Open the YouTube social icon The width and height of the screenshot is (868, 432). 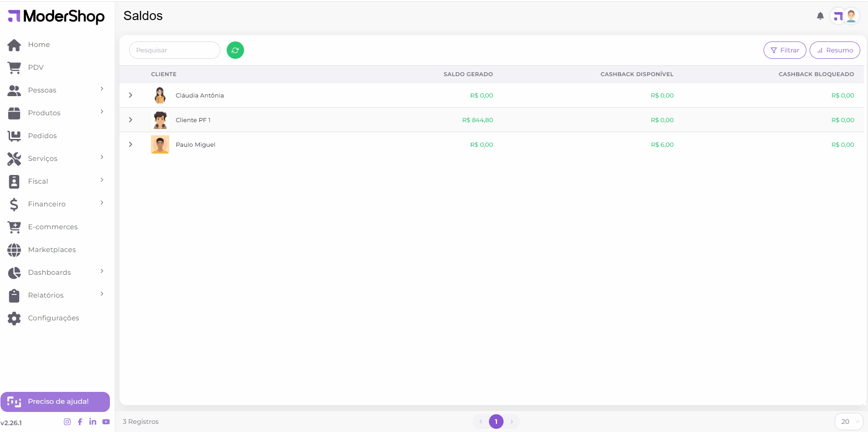106,422
